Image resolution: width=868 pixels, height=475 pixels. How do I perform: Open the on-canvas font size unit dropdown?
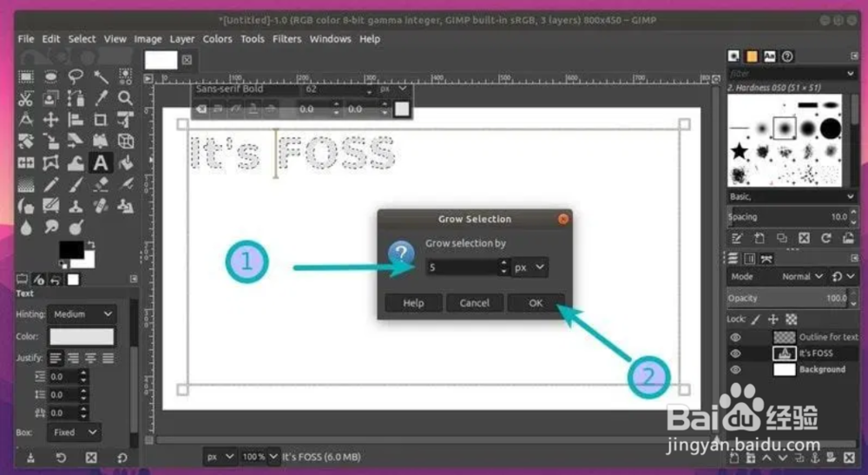(x=394, y=89)
